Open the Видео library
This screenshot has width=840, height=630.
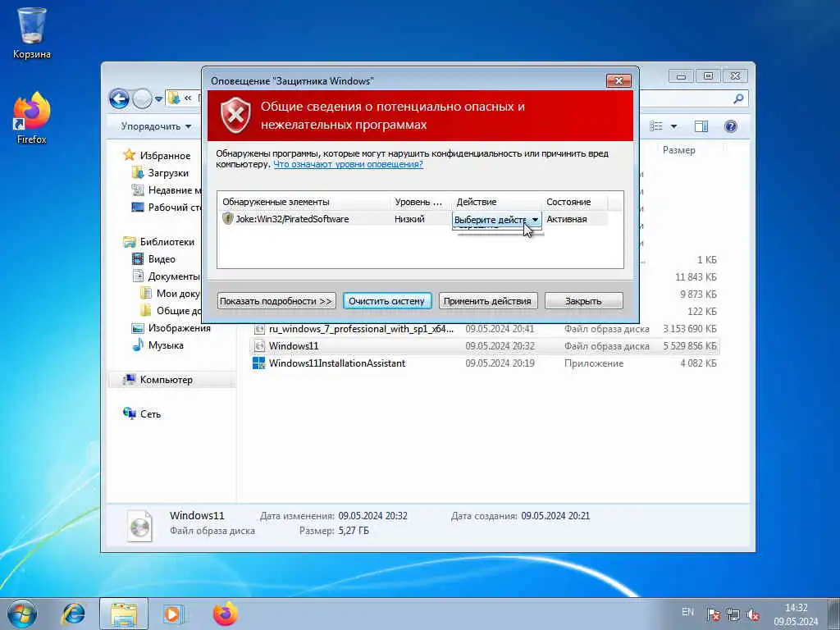(162, 259)
